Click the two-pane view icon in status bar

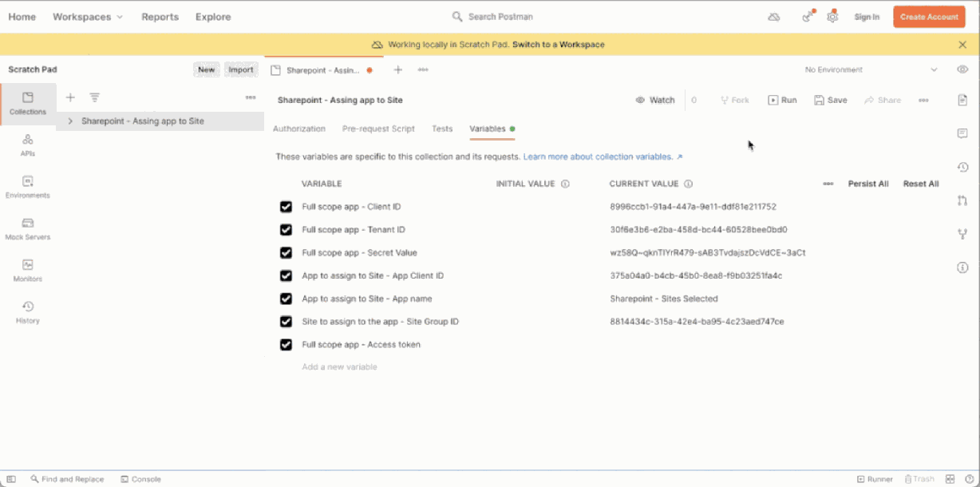click(x=951, y=479)
